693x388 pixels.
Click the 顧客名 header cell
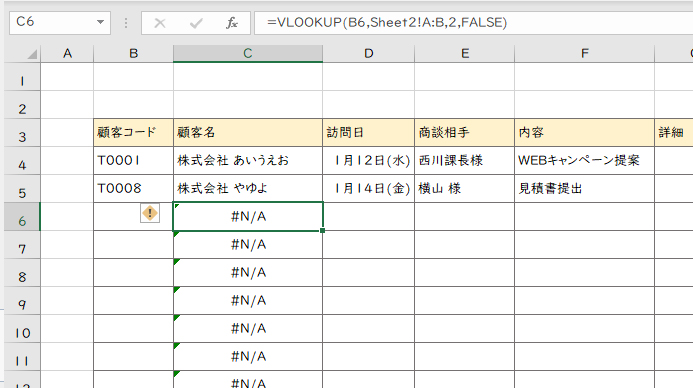[248, 133]
